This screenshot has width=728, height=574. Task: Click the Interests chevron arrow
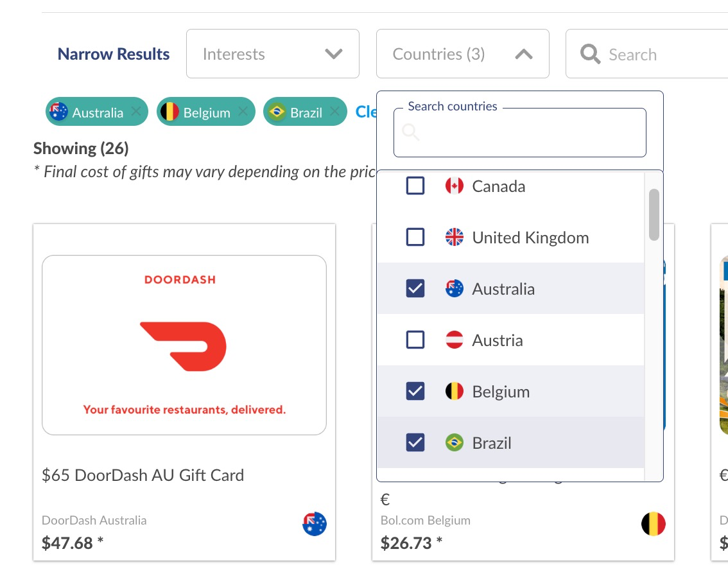333,55
